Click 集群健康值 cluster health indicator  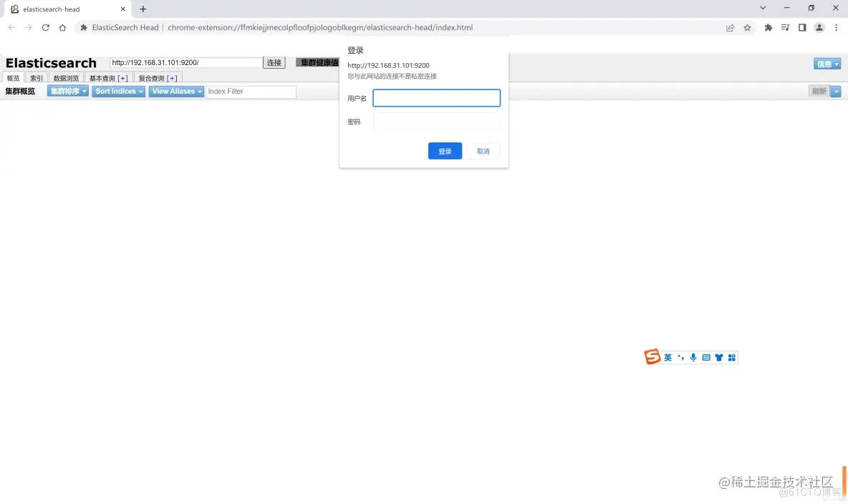pyautogui.click(x=318, y=63)
